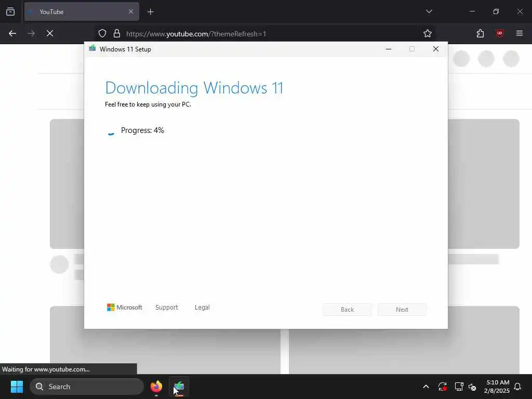This screenshot has width=532, height=399.
Task: Go back one page in Firefox
Action: (12, 34)
